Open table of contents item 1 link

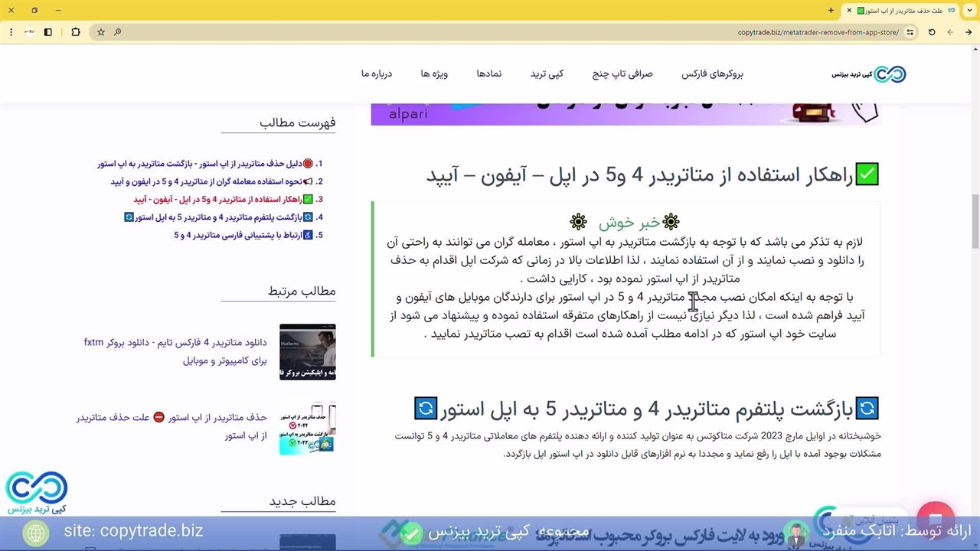[209, 164]
